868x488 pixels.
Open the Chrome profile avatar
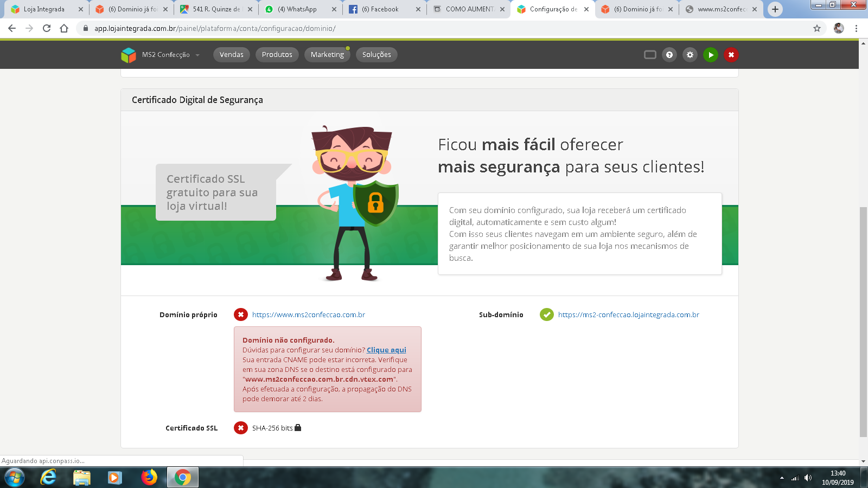click(x=839, y=28)
